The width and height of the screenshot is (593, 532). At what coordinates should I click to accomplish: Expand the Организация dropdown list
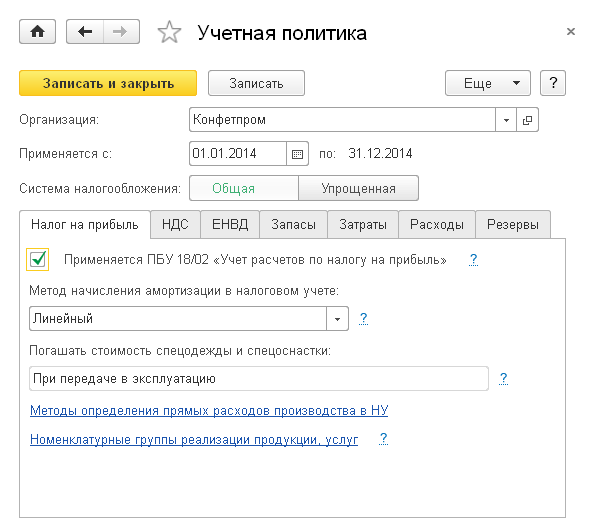[506, 120]
